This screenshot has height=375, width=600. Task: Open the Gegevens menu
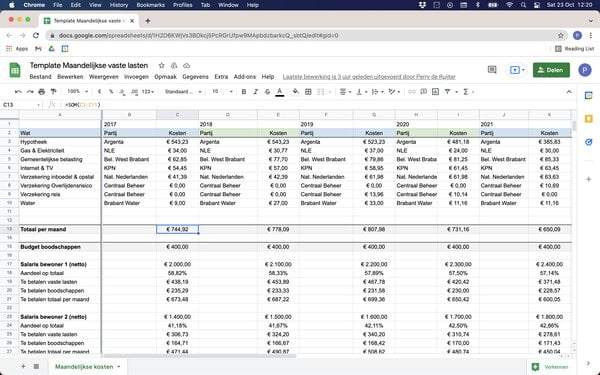pyautogui.click(x=195, y=77)
